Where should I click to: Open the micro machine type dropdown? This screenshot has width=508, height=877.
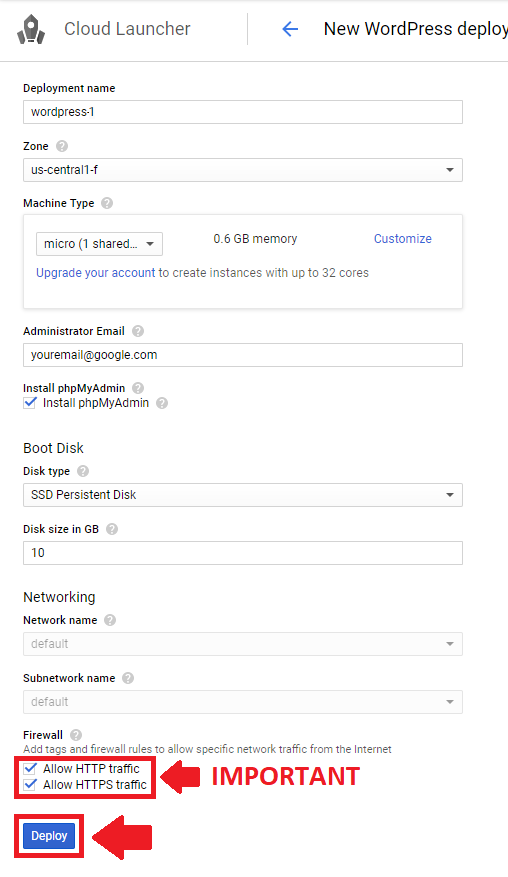[x=100, y=244]
